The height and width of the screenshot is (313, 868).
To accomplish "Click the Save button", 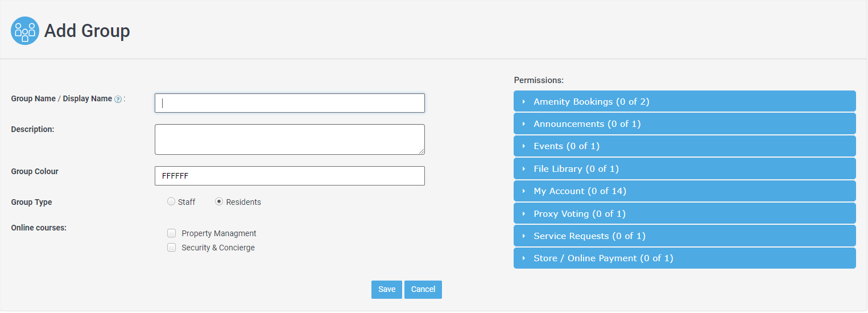I will pyautogui.click(x=387, y=290).
